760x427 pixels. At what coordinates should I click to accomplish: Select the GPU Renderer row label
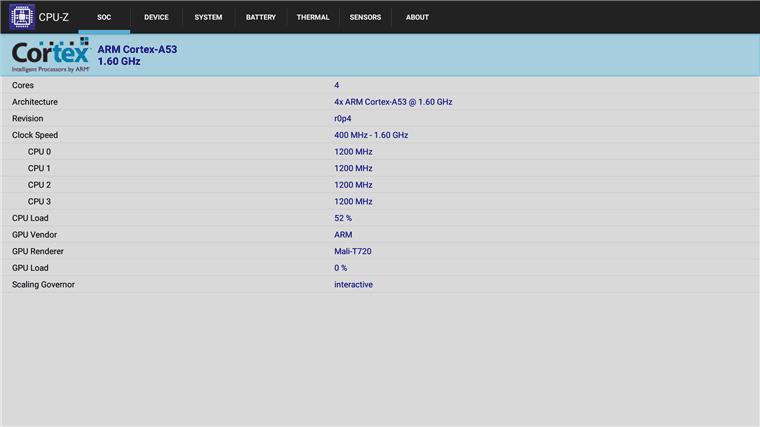tap(38, 251)
